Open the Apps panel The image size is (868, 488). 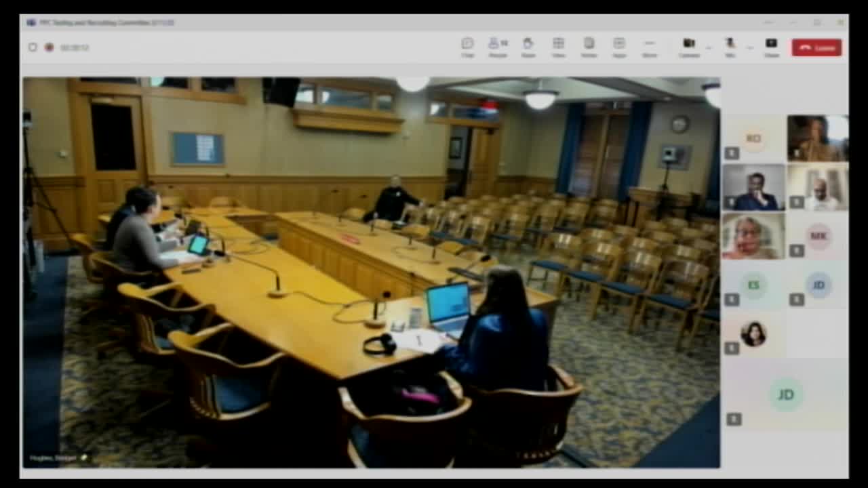coord(619,47)
